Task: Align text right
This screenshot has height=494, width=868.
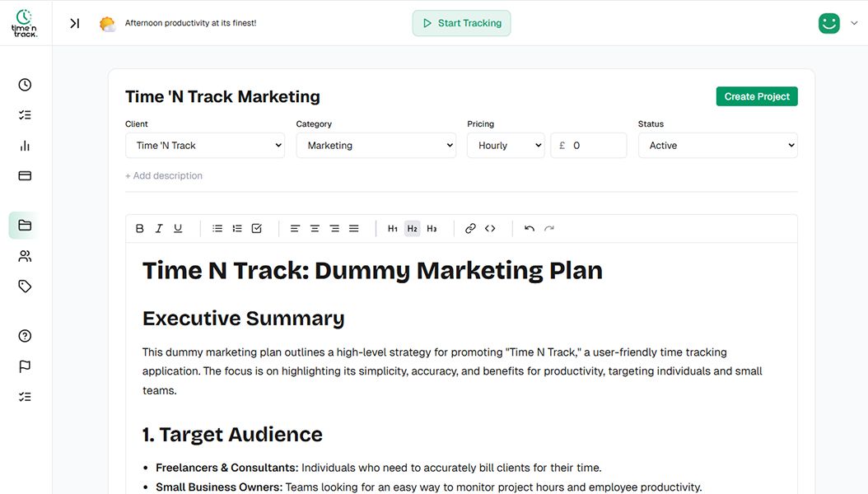Action: pos(334,228)
